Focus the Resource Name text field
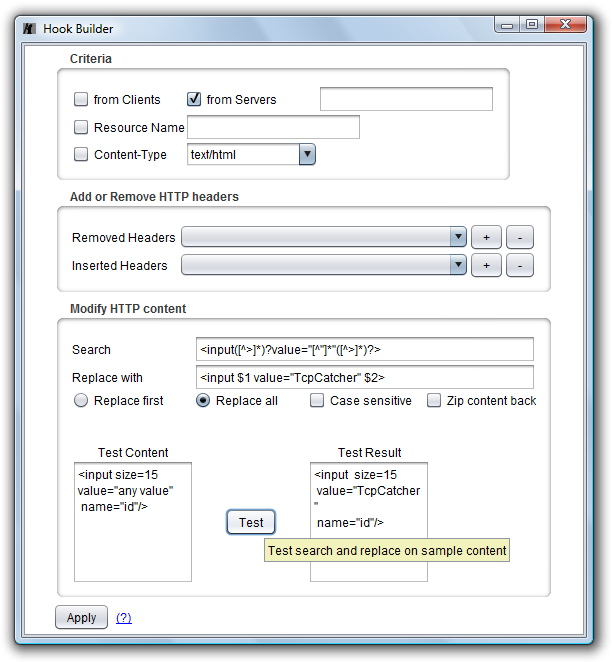The height and width of the screenshot is (662, 614). point(274,127)
